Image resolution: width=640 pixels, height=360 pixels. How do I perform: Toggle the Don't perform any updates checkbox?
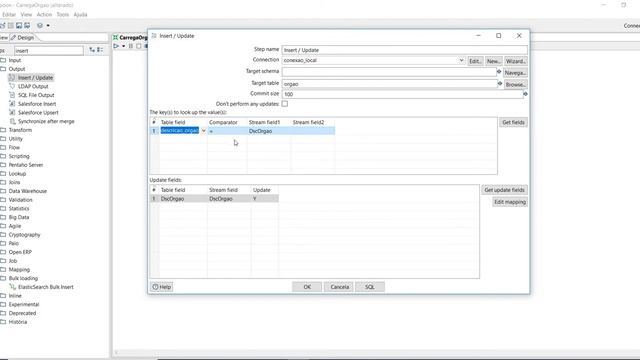[285, 104]
